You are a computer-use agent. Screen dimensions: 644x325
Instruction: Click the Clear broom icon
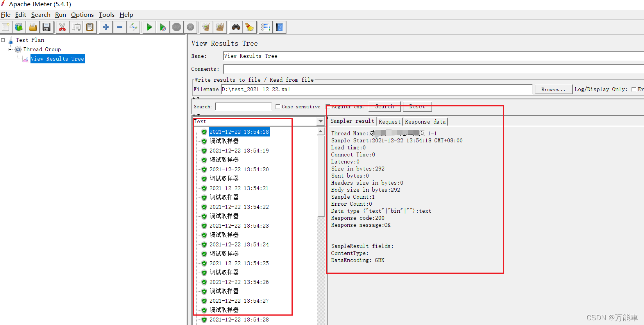pyautogui.click(x=206, y=27)
